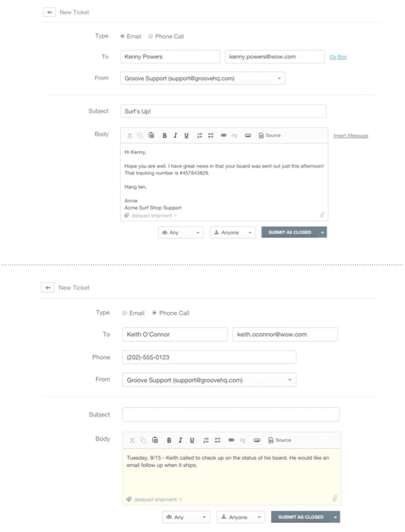Select Email radio in the bottom form
The width and height of the screenshot is (405, 532).
tap(125, 313)
